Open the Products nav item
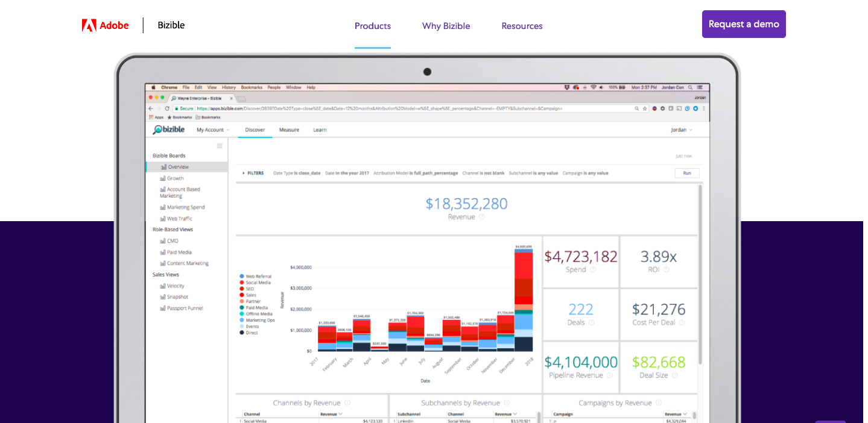Viewport: 868px width, 423px height. [x=373, y=26]
